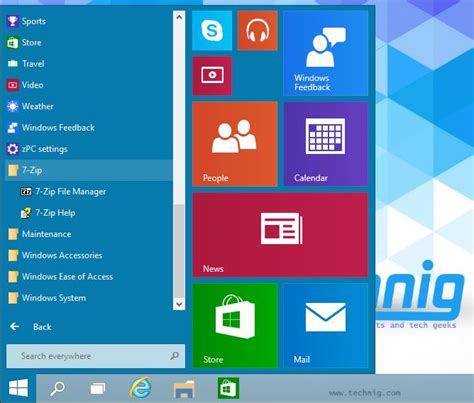Launch Internet Explorer from taskbar
The height and width of the screenshot is (403, 474).
[x=141, y=388]
